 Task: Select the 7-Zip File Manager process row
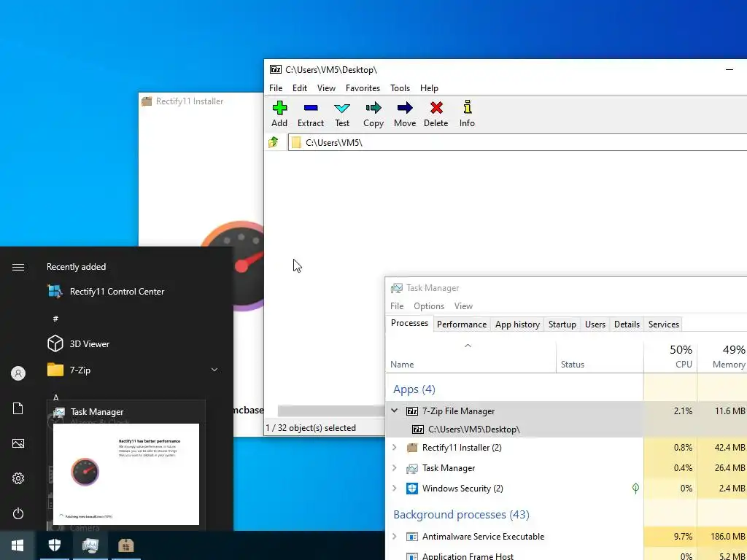pos(566,411)
